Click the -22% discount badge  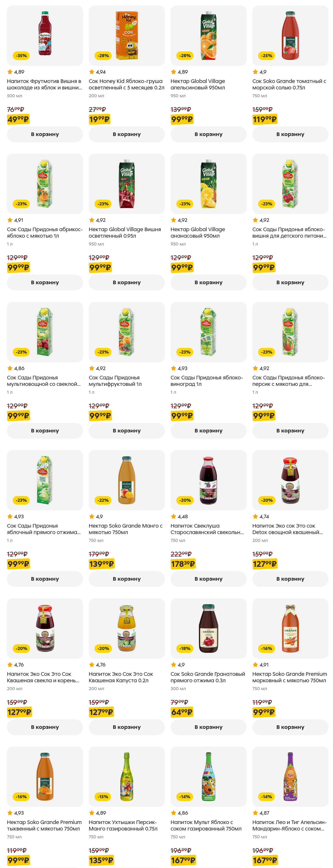coord(103,500)
